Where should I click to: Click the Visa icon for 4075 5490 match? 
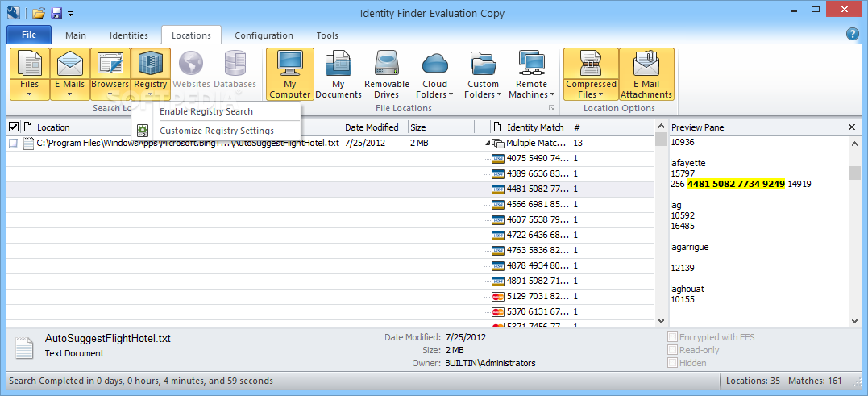497,158
